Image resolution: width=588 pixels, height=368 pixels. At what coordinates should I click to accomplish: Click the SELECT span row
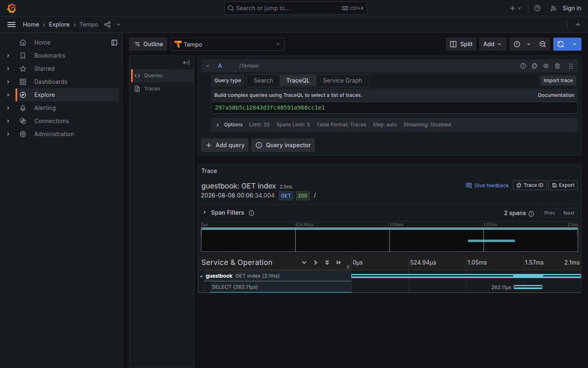pos(281,287)
